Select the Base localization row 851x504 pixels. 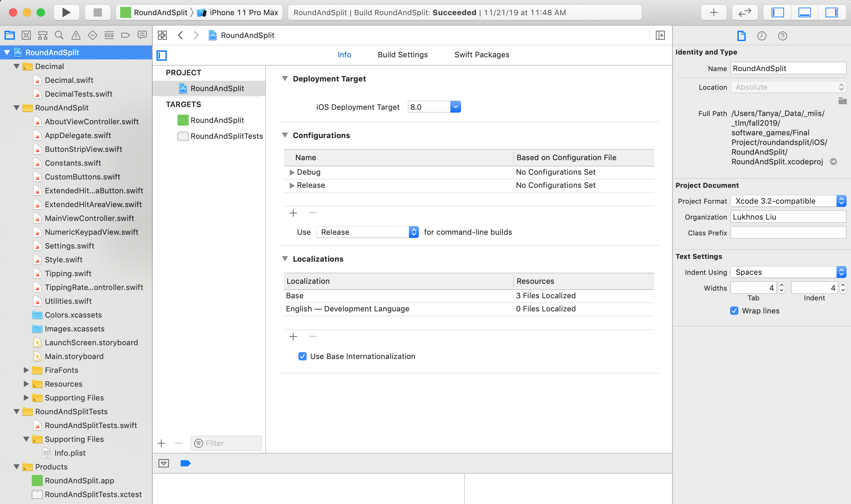pos(469,296)
